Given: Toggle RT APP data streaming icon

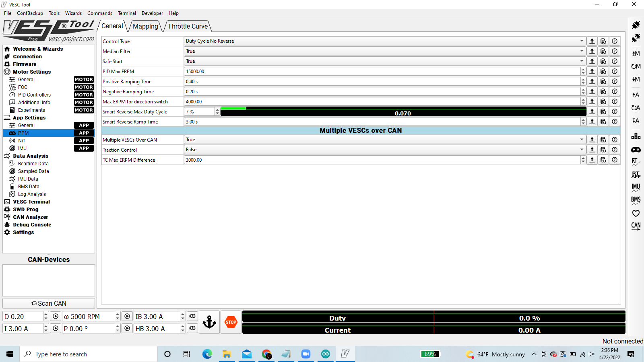Looking at the screenshot, I should point(636,175).
